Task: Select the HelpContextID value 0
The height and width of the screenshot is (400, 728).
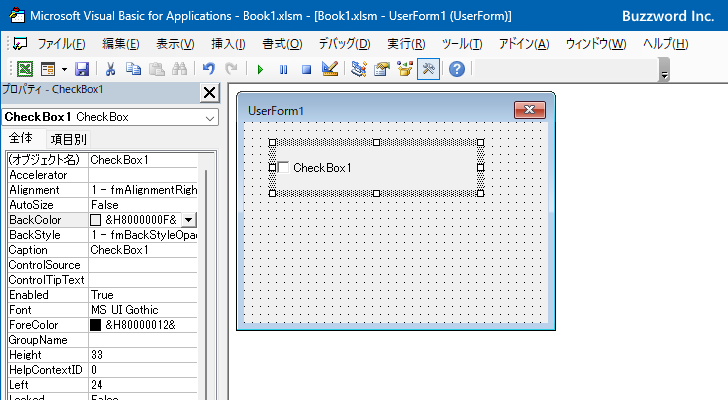Action: coord(143,370)
